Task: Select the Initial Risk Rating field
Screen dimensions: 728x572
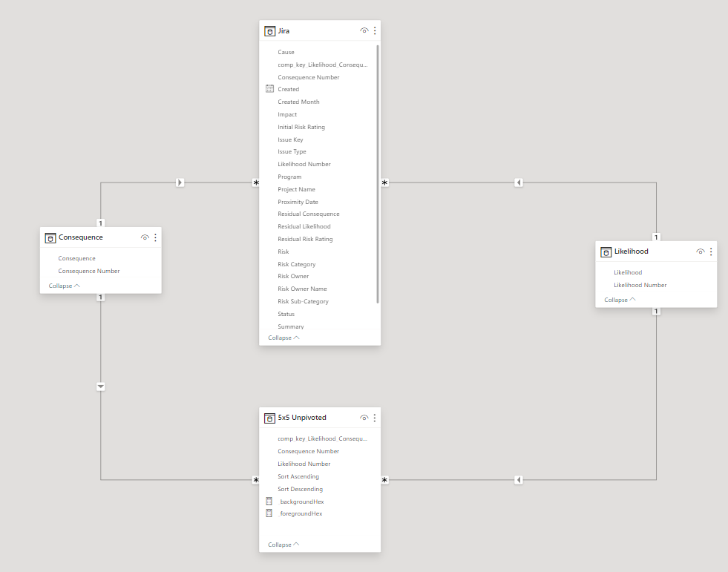Action: [301, 127]
